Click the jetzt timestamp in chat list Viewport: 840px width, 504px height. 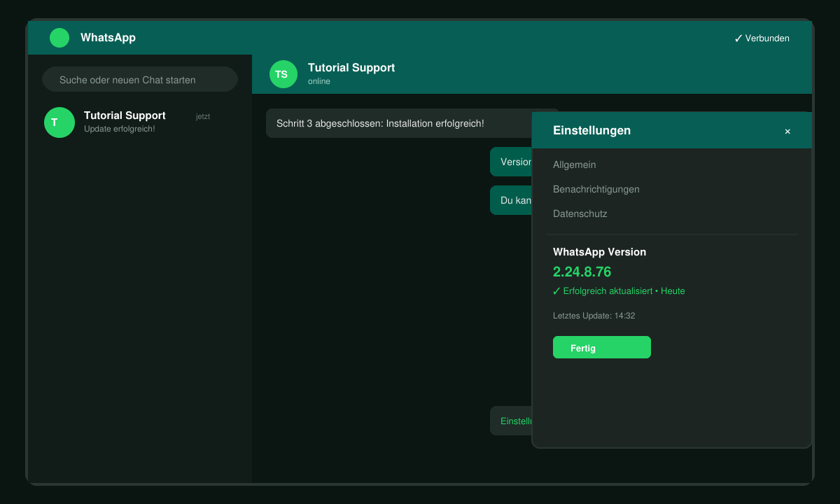(203, 116)
